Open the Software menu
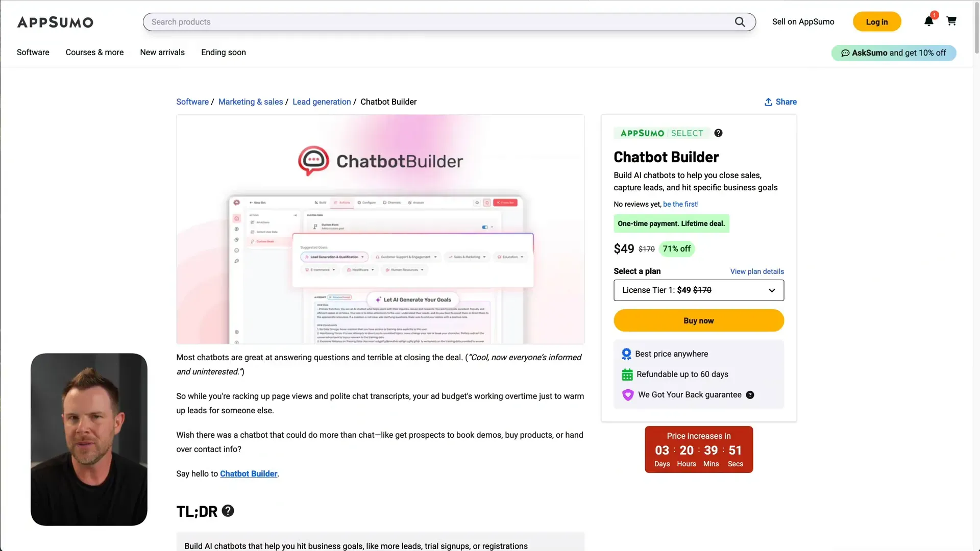The height and width of the screenshot is (551, 980). 33,53
